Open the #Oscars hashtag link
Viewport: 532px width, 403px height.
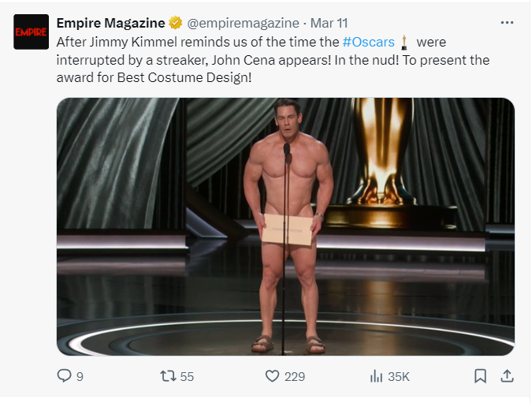click(x=369, y=41)
